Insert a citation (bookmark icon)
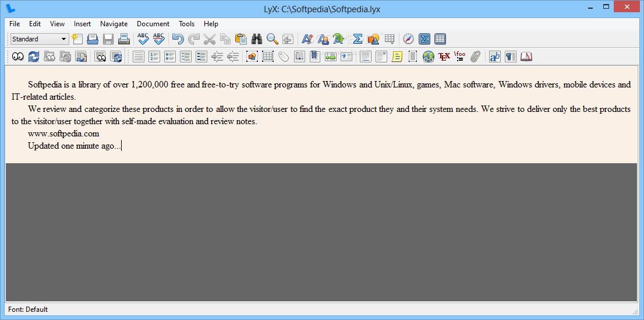Screen dimensions: 644x320 [x=314, y=57]
